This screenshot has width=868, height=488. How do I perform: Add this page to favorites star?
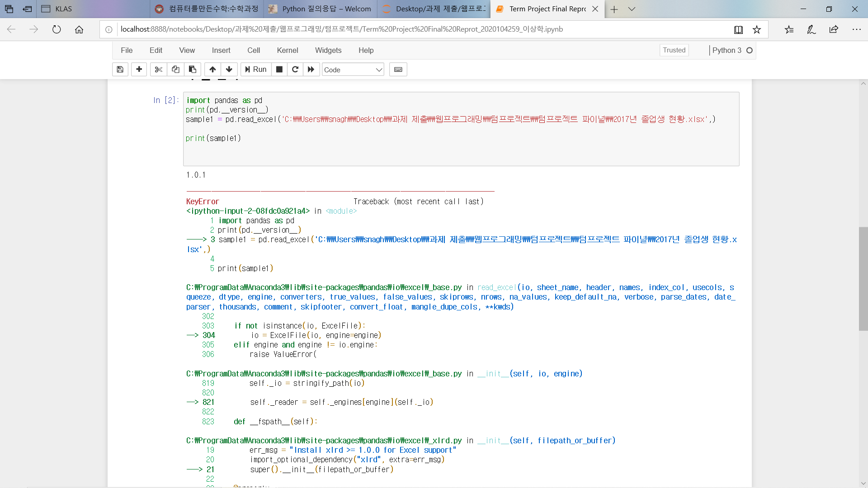point(757,29)
